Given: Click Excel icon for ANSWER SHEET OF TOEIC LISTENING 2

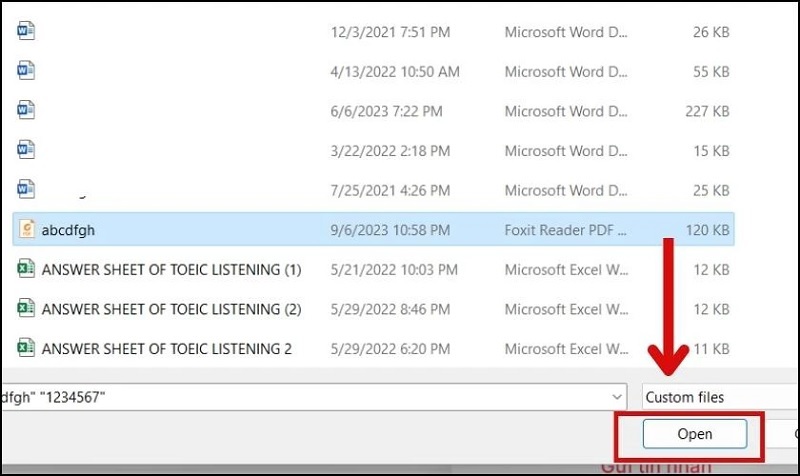Looking at the screenshot, I should [27, 348].
